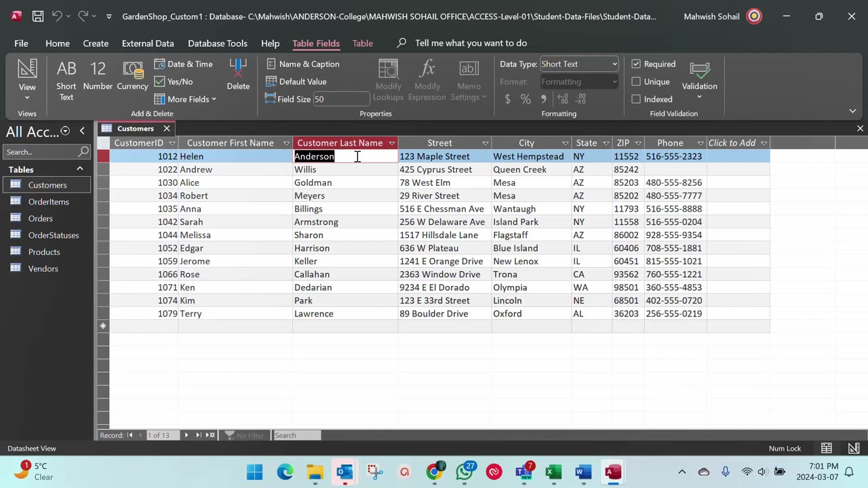Open Excel from the taskbar

[x=554, y=472]
